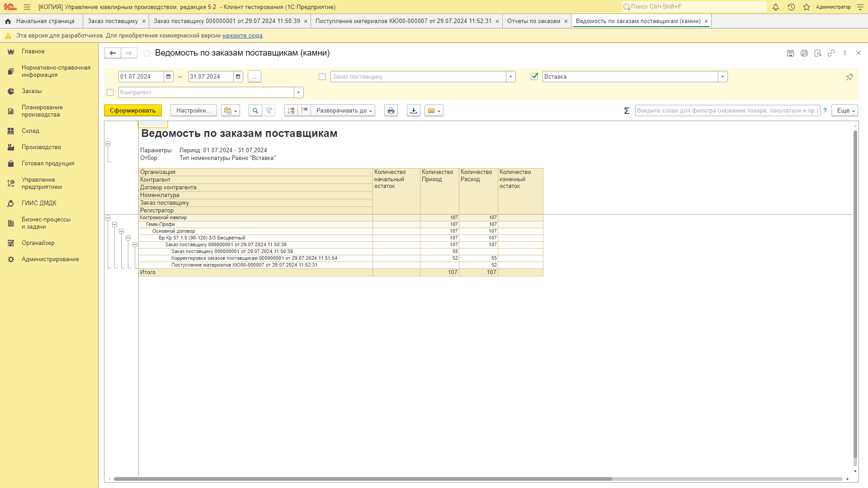This screenshot has height=488, width=868.
Task: Open filter help question mark
Action: click(825, 111)
